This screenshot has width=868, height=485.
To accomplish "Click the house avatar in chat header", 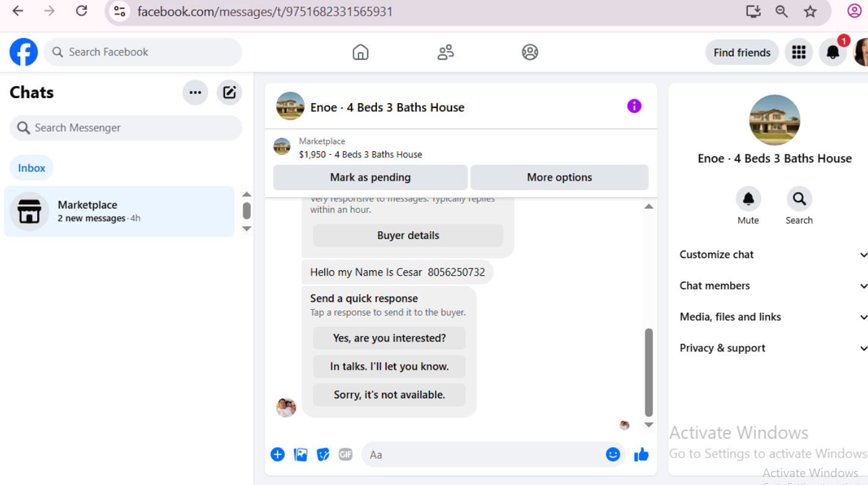I will pos(290,106).
